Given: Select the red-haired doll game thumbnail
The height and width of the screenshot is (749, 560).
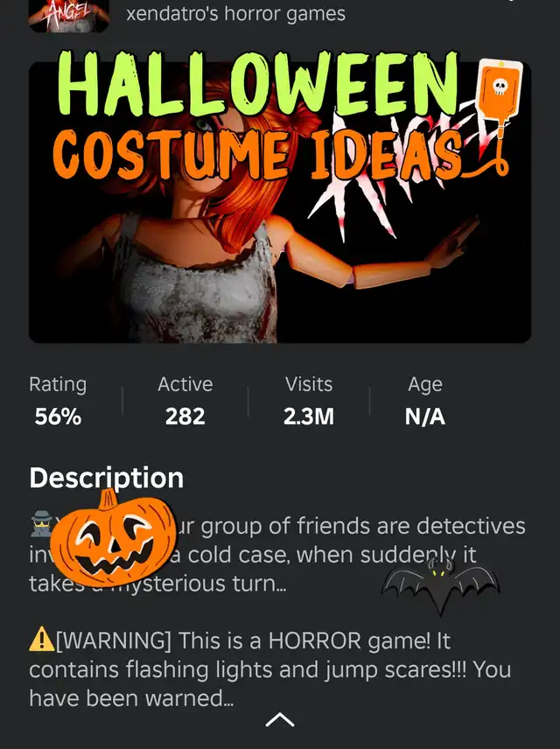Looking at the screenshot, I should tap(280, 202).
